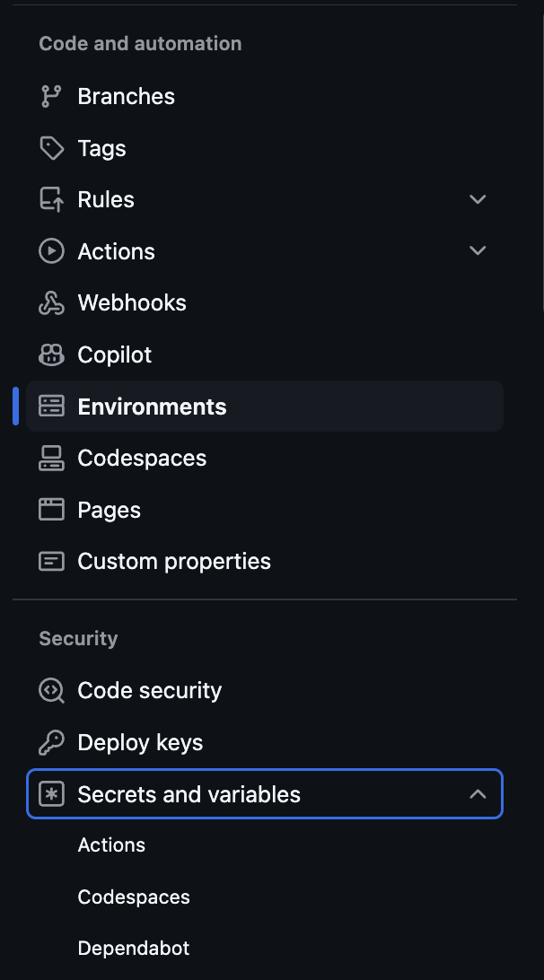Screen dimensions: 544x980
Task: Open Codespaces secrets sub-item
Action: click(134, 897)
